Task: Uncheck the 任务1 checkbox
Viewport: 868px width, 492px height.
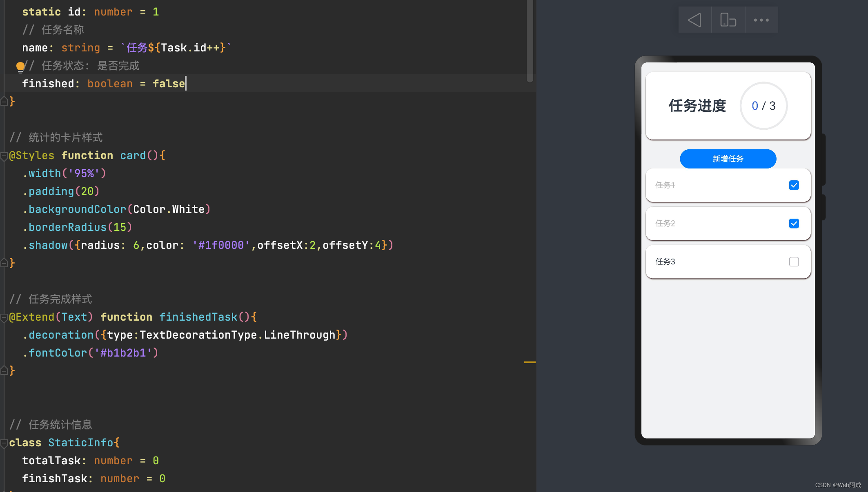Action: [794, 185]
